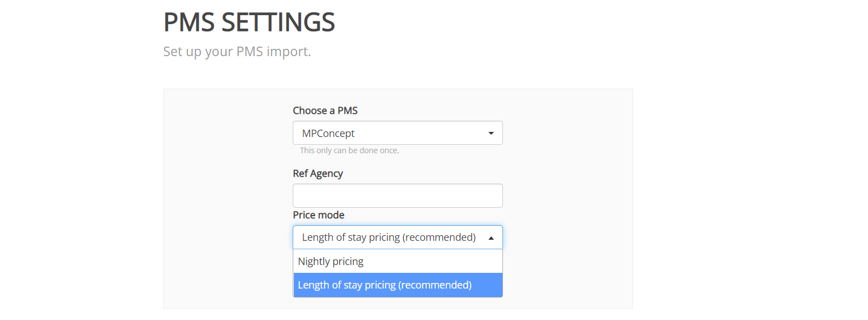Click the Choose a PMS label
The width and height of the screenshot is (868, 320).
click(325, 111)
